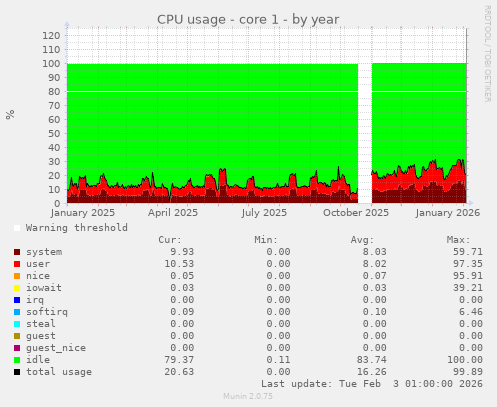Click the 'April 2025' x-axis label
This screenshot has height=407, width=497.
[x=173, y=213]
